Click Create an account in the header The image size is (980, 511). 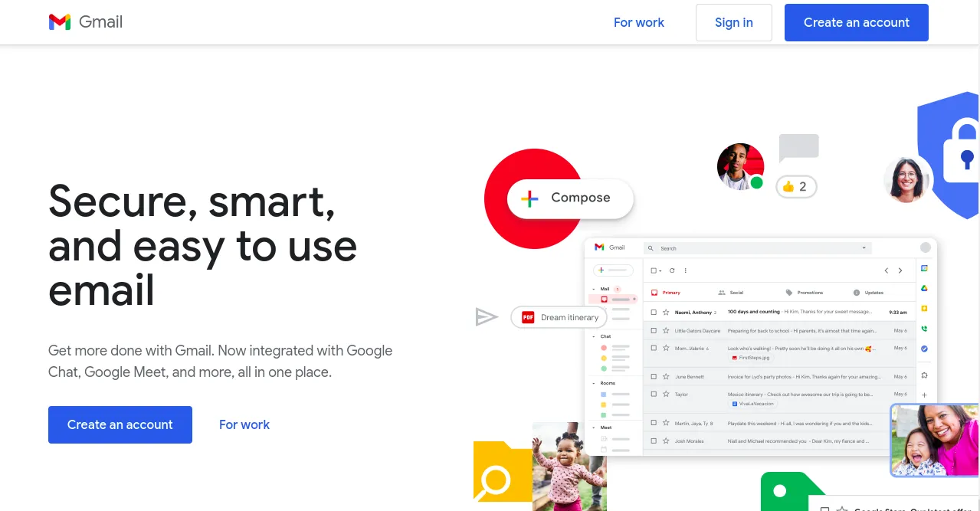point(857,22)
